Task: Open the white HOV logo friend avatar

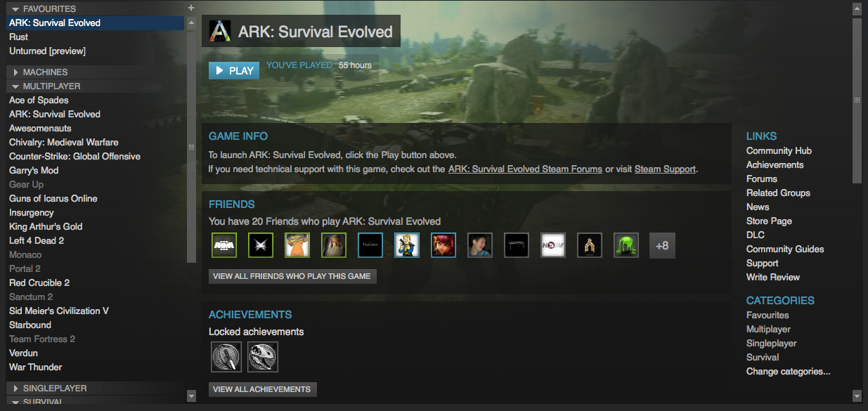Action: 553,245
